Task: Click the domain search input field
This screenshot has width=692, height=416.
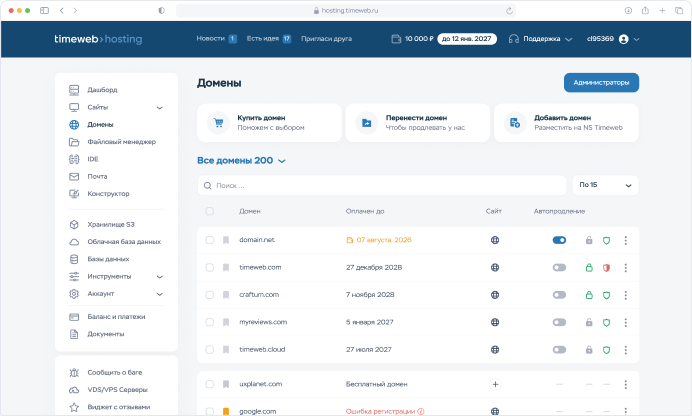Action: coord(380,185)
